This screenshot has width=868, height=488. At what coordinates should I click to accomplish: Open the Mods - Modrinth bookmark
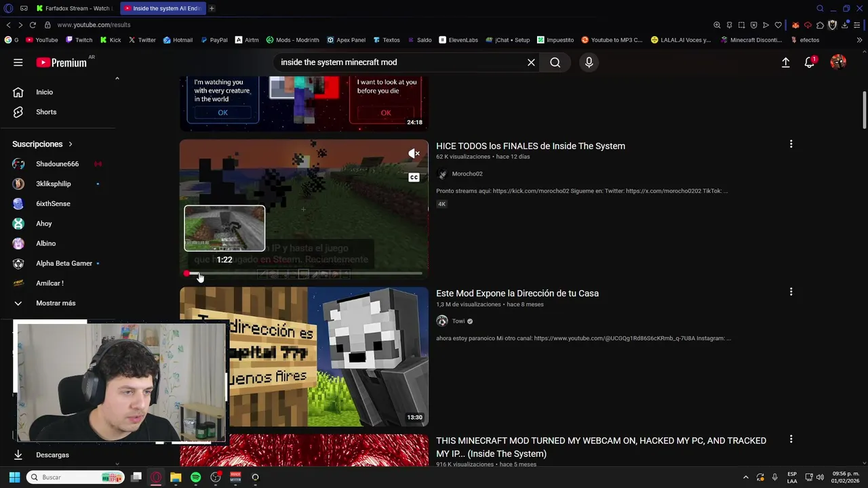[x=292, y=40]
